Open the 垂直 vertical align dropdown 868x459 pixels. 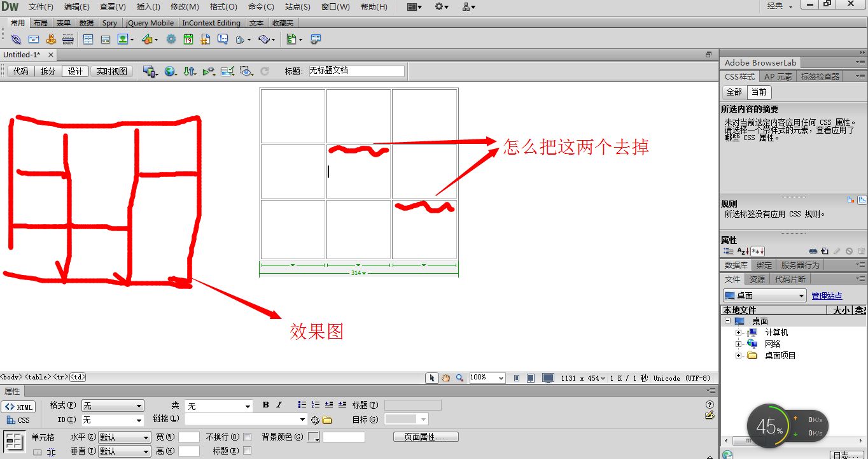click(124, 451)
